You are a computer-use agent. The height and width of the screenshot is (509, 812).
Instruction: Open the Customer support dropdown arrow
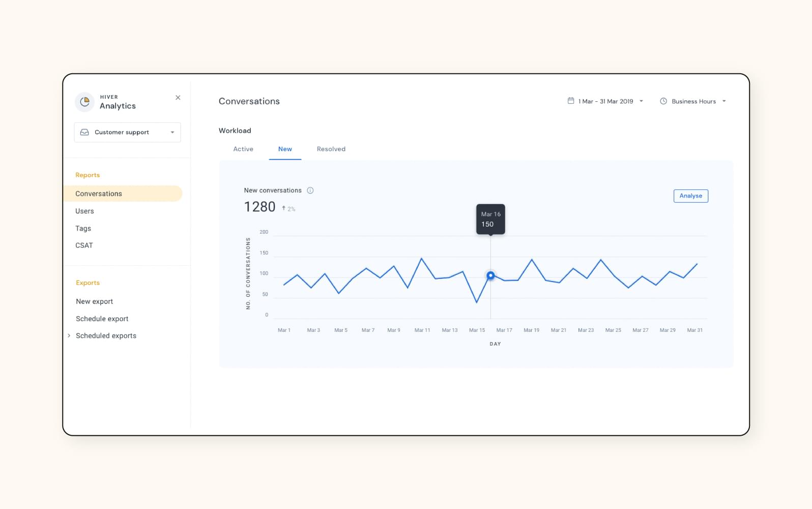click(172, 132)
